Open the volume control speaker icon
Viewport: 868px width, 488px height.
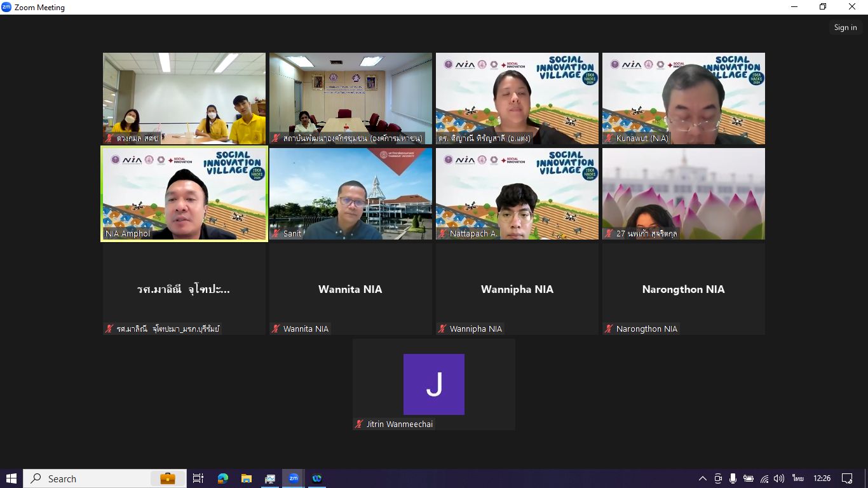(779, 478)
